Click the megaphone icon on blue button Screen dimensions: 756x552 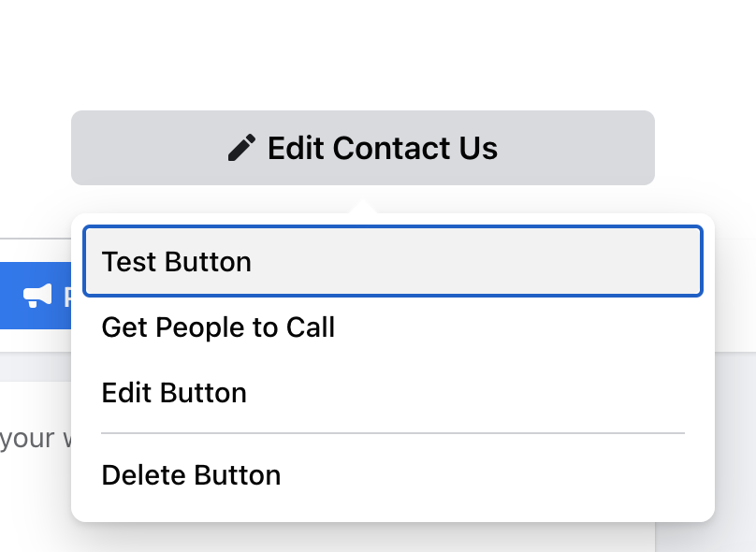(x=37, y=296)
